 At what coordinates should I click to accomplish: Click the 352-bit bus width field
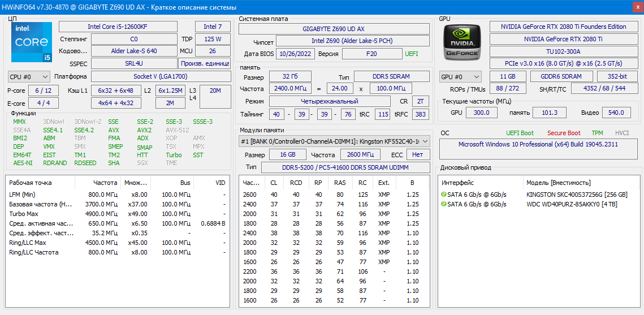(x=617, y=77)
